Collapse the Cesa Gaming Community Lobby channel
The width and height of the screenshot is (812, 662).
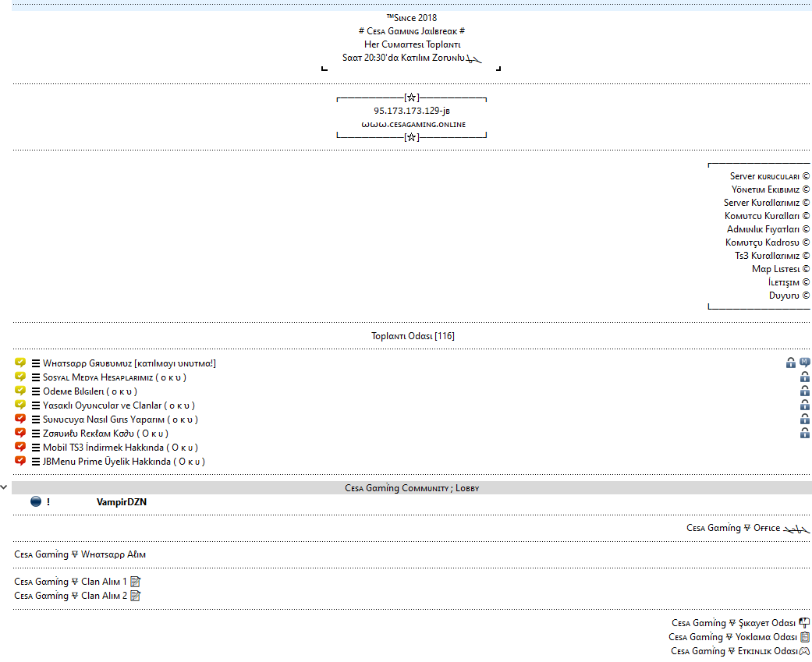[x=4, y=487]
